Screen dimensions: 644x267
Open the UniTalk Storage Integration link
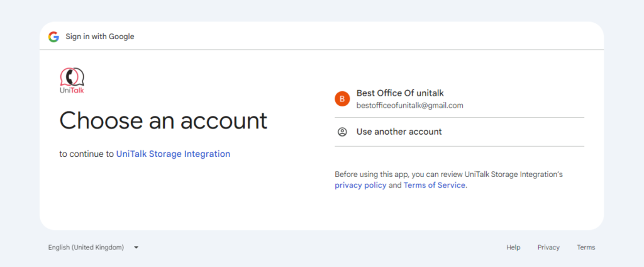(x=173, y=154)
